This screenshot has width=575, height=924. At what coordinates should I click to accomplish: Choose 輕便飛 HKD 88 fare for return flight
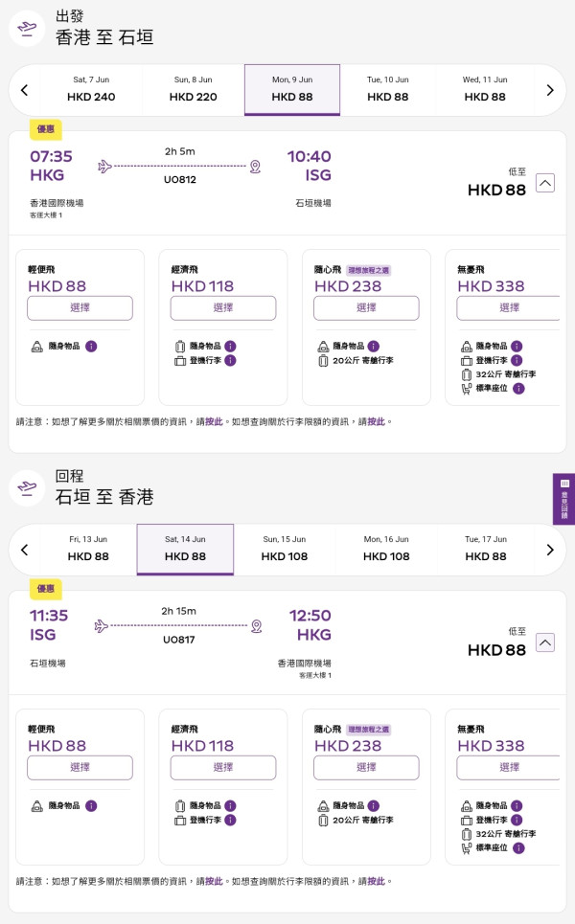point(80,767)
